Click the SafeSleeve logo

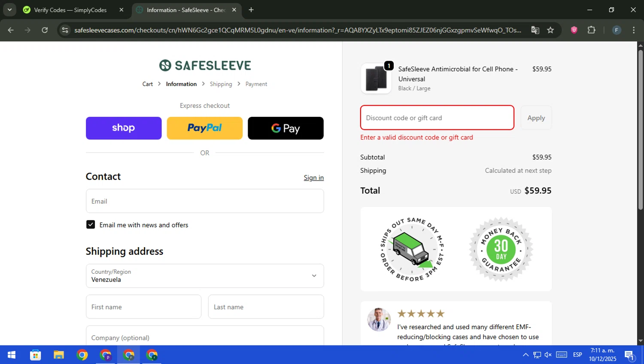[205, 65]
